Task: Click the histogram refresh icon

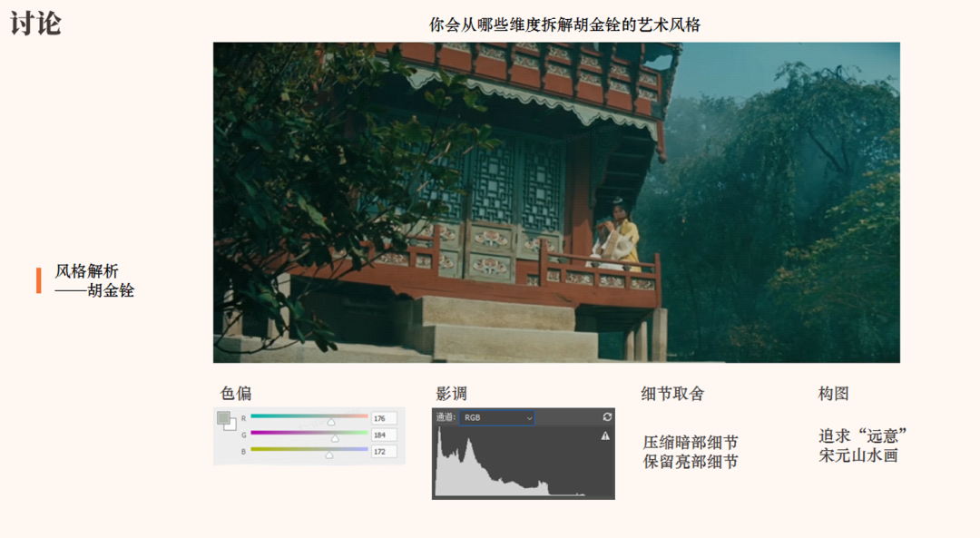Action: pos(607,416)
